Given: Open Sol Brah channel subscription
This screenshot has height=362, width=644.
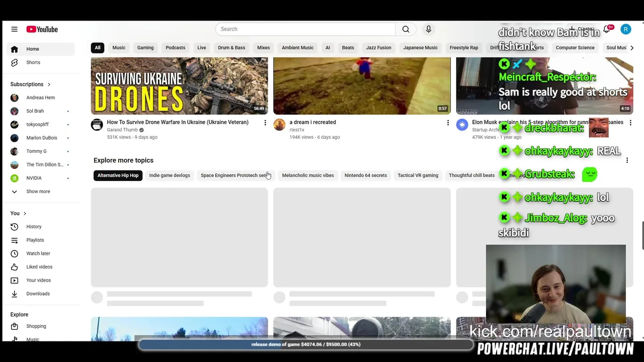Looking at the screenshot, I should coord(41,111).
